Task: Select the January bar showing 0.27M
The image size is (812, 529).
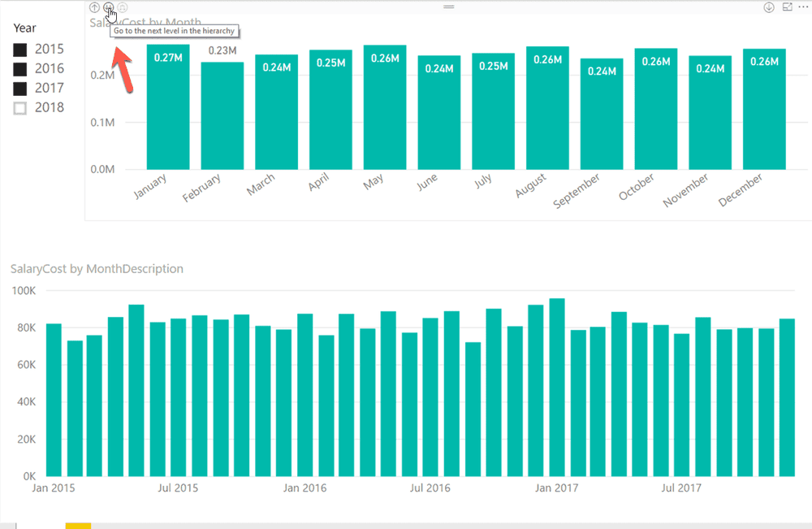Action: coord(167,106)
